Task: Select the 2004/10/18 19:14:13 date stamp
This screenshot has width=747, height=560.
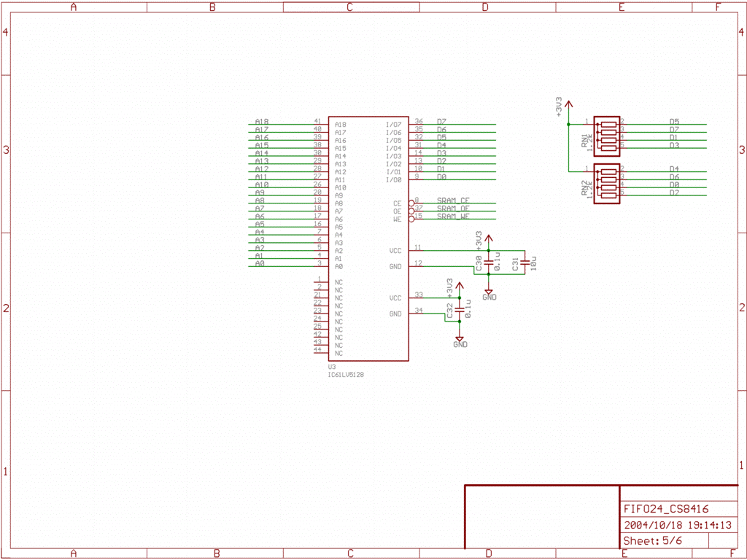Action: pyautogui.click(x=678, y=525)
